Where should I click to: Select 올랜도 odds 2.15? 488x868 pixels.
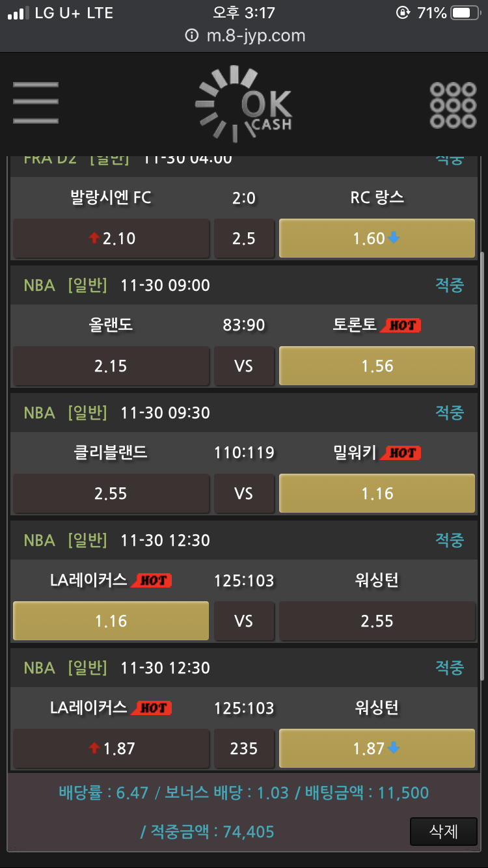pyautogui.click(x=111, y=366)
